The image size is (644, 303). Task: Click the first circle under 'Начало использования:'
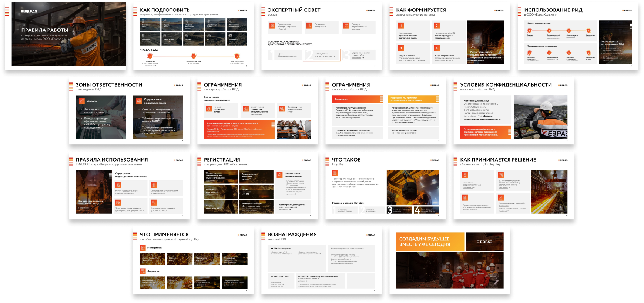point(529,31)
